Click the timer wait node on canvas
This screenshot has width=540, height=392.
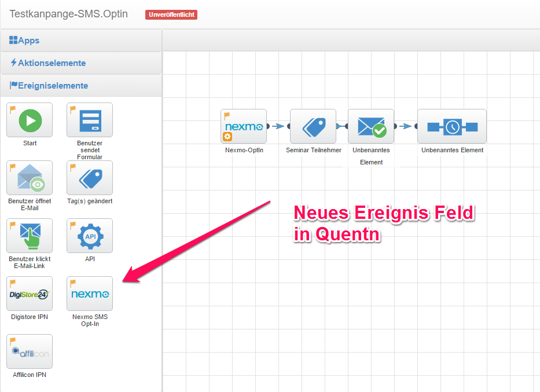pos(452,126)
